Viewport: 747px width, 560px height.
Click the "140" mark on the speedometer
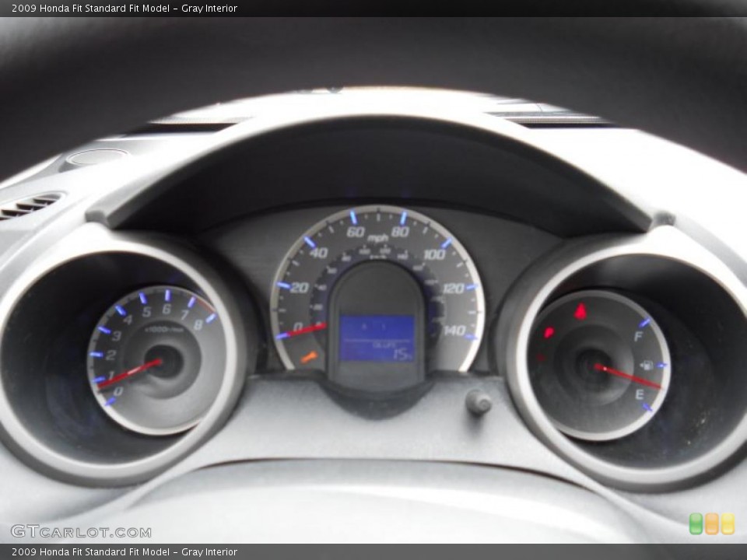pos(454,330)
